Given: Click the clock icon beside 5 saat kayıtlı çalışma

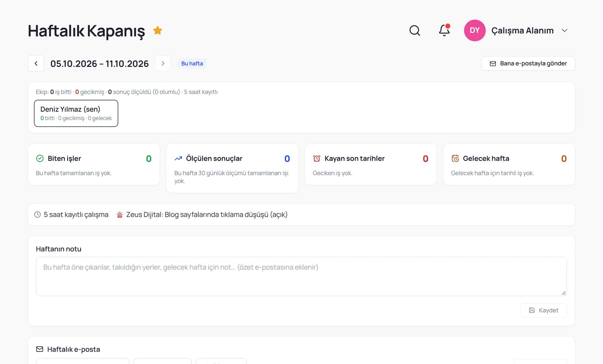Looking at the screenshot, I should 38,214.
